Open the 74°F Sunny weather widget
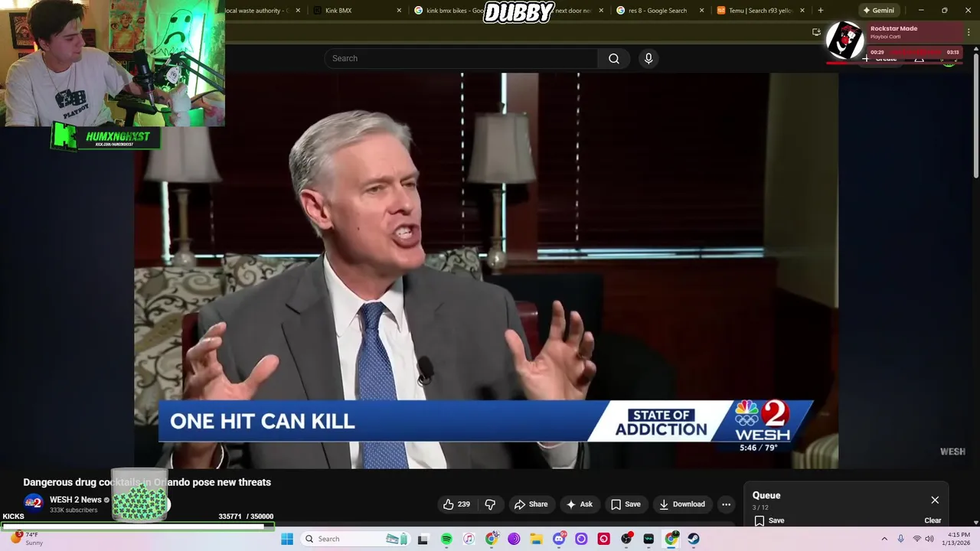 click(x=28, y=539)
